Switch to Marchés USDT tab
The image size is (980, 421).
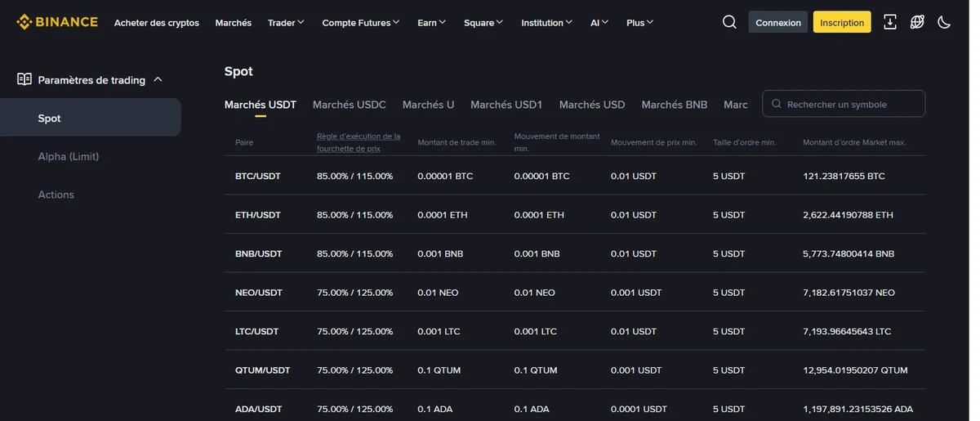coord(261,105)
